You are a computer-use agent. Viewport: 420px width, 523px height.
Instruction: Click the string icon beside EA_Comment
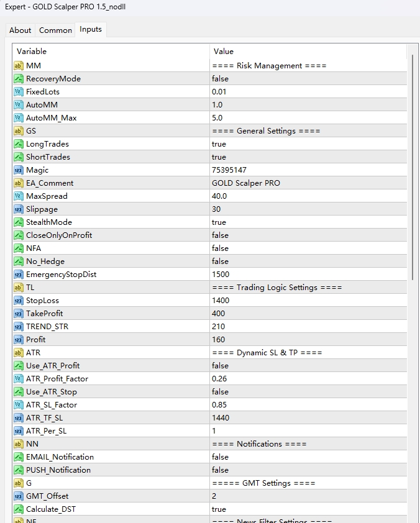(x=19, y=183)
